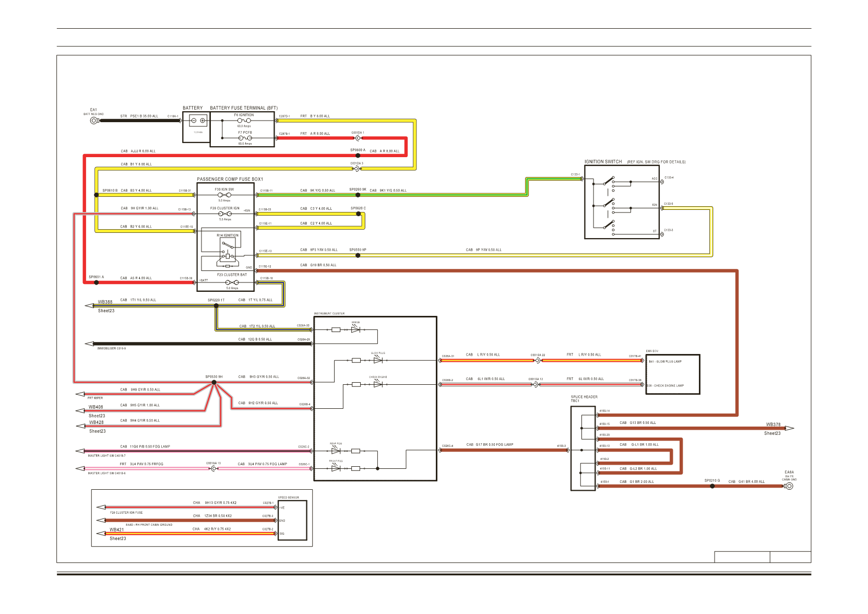Select the SP0210 G splice dot
The image size is (868, 614).
click(712, 486)
